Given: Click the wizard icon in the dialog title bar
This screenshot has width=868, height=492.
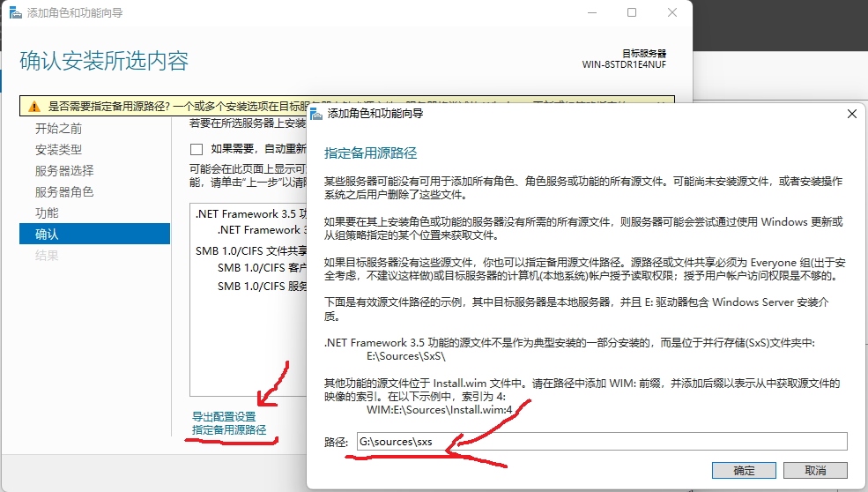Looking at the screenshot, I should coord(316,113).
